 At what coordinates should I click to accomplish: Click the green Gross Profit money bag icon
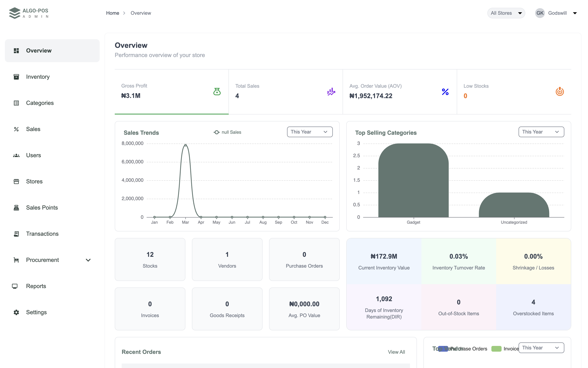pos(217,92)
